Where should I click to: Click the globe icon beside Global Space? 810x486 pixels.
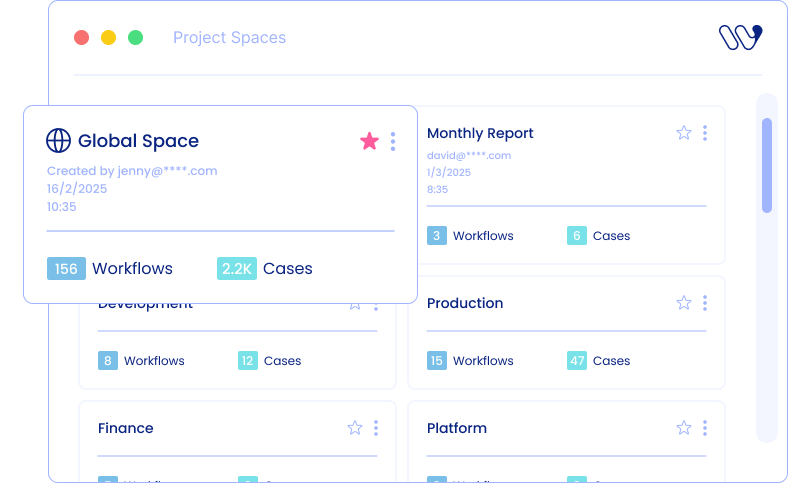(x=59, y=141)
